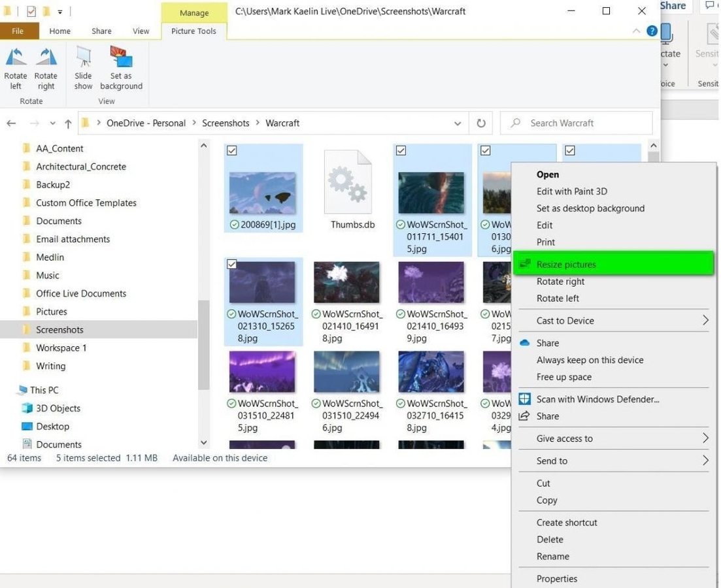Expand the address bar dropdown arrow

pos(458,123)
